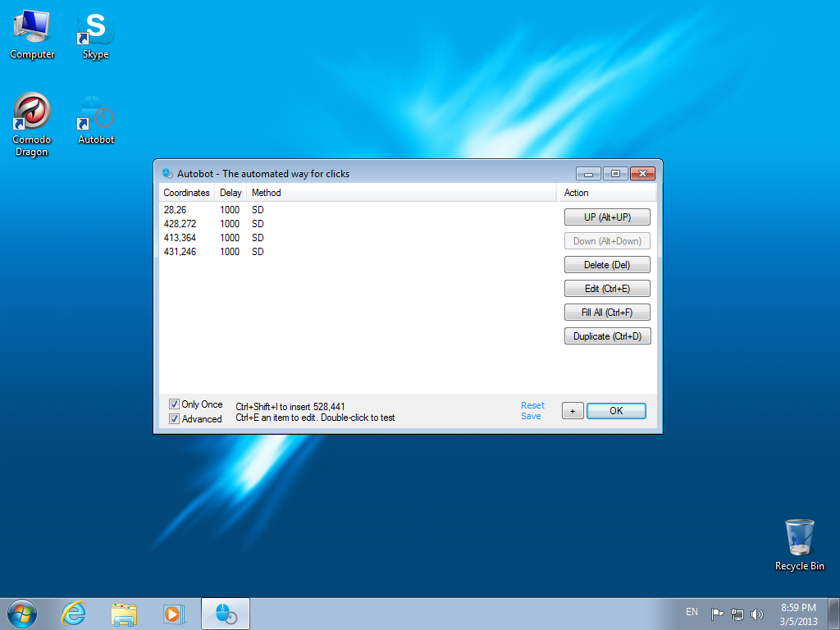Open the Windows Start menu
The image size is (840, 630).
(x=22, y=614)
